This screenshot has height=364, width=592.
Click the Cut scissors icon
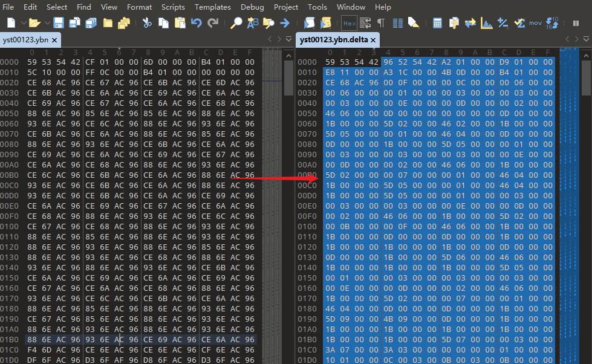[147, 23]
